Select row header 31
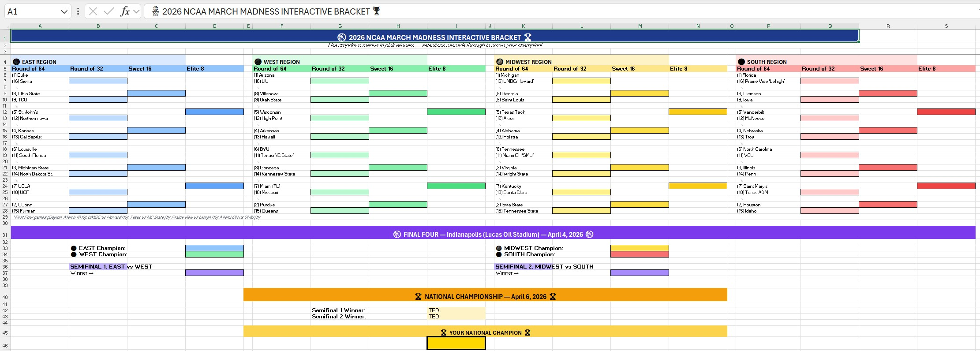This screenshot has width=980, height=351. click(5, 235)
